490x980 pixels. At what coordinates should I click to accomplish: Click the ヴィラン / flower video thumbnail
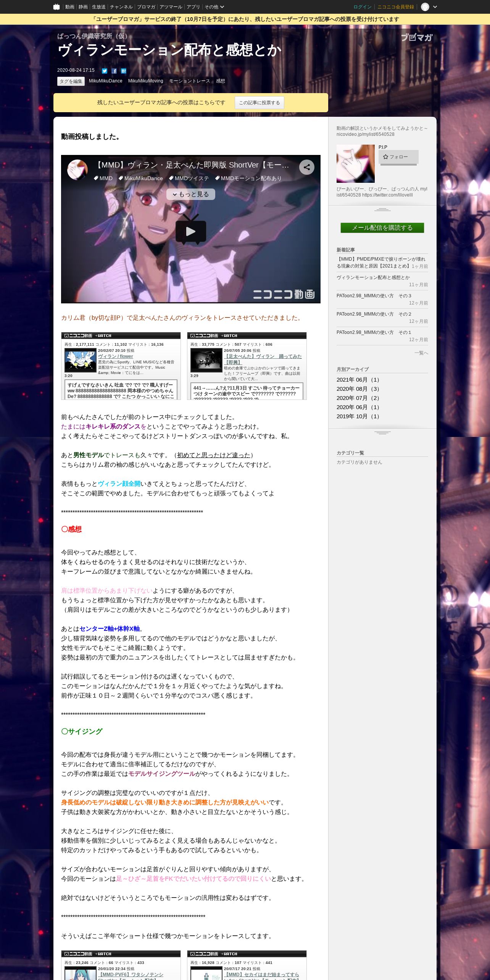click(81, 360)
